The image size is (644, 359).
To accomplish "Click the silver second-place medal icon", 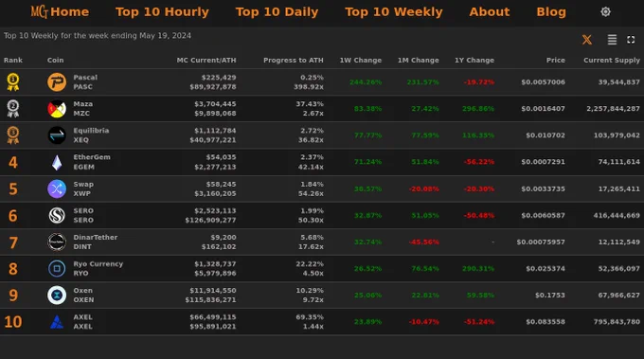I will tap(13, 108).
